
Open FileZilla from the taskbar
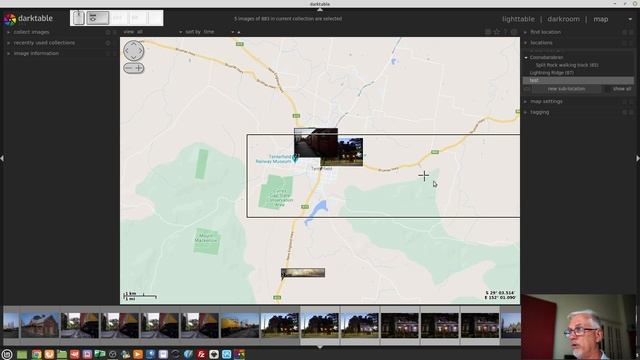pyautogui.click(x=201, y=354)
